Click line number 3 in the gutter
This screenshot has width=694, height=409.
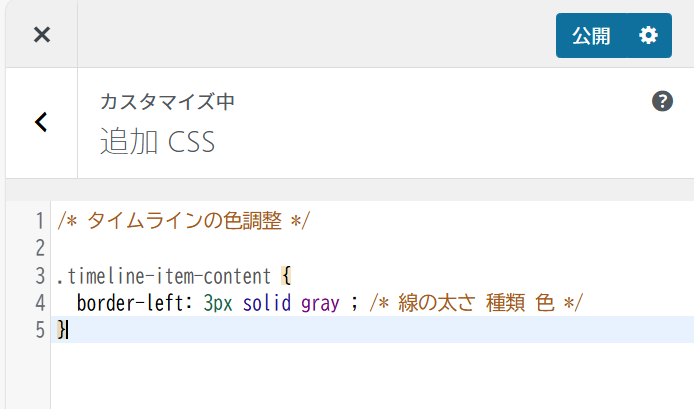39,275
